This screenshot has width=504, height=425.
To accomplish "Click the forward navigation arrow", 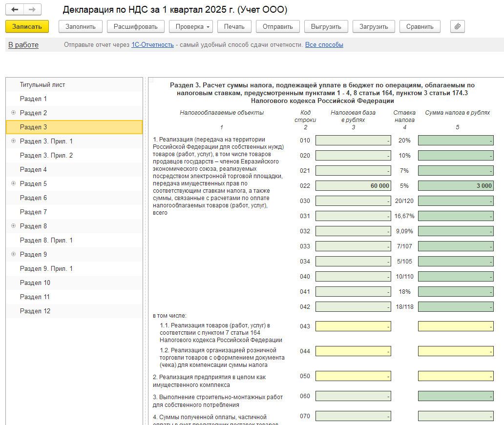I will (x=32, y=10).
